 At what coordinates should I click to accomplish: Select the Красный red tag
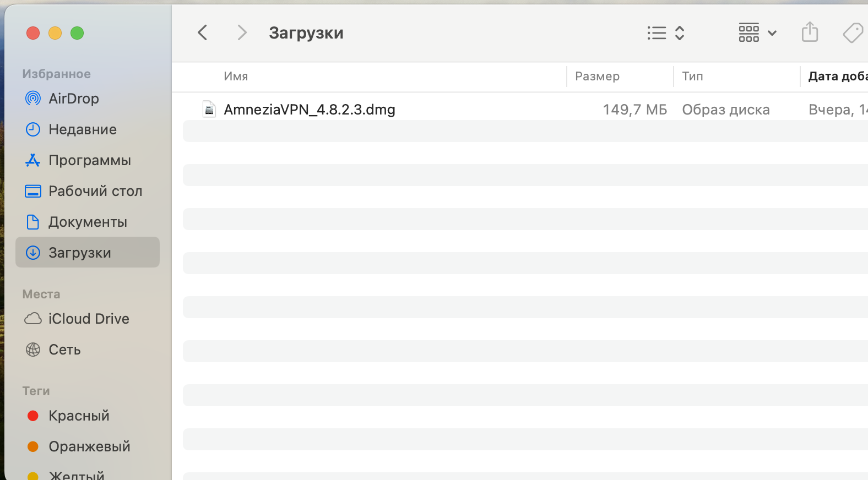pyautogui.click(x=78, y=416)
